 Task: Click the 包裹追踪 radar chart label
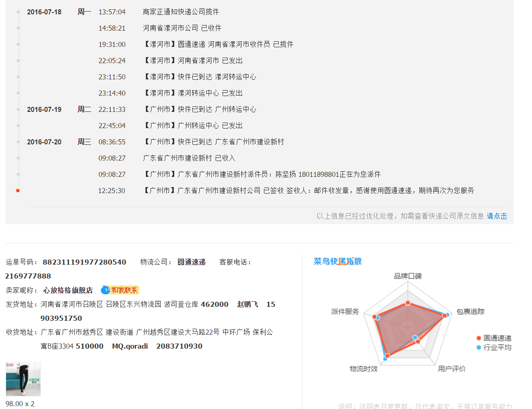(470, 312)
